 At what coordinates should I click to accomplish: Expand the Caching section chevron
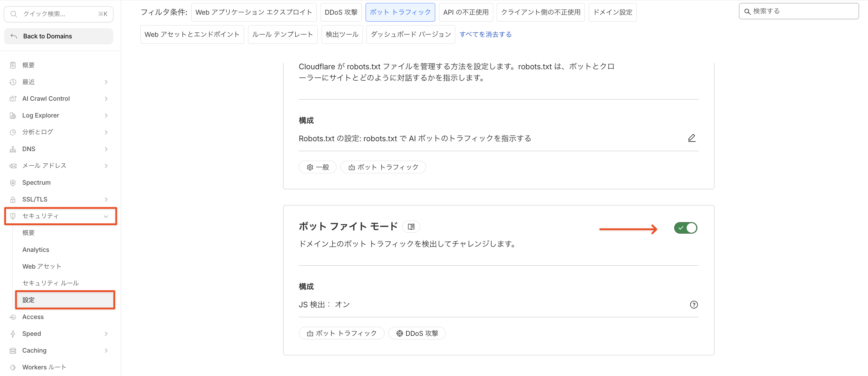(106, 351)
